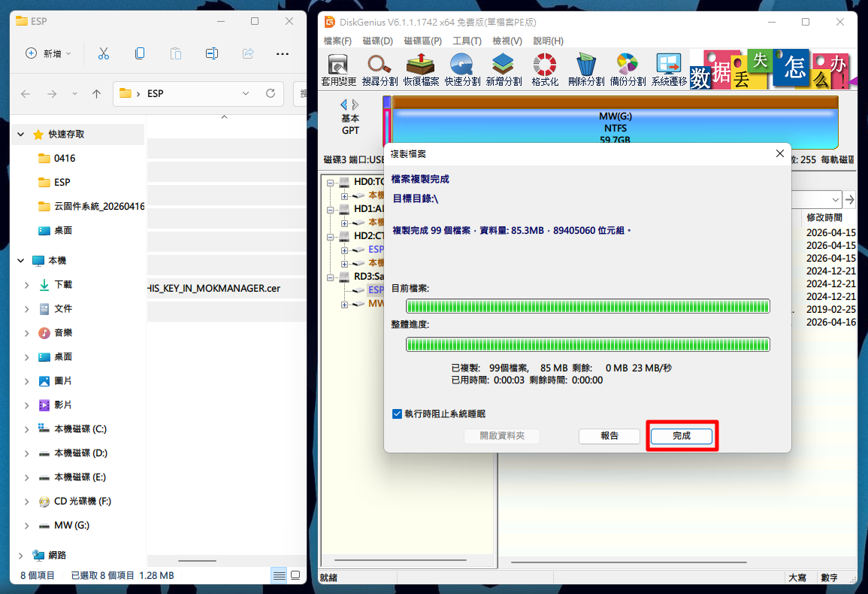Open Explorer's recent locations dropdown
Viewport: 868px width, 594px height.
pyautogui.click(x=74, y=94)
